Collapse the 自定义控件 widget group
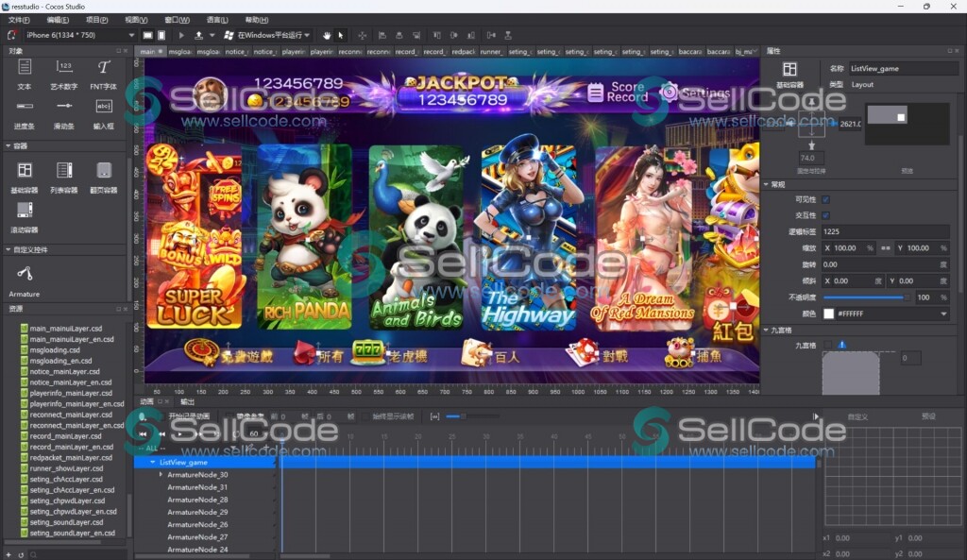This screenshot has width=967, height=560. pyautogui.click(x=8, y=249)
